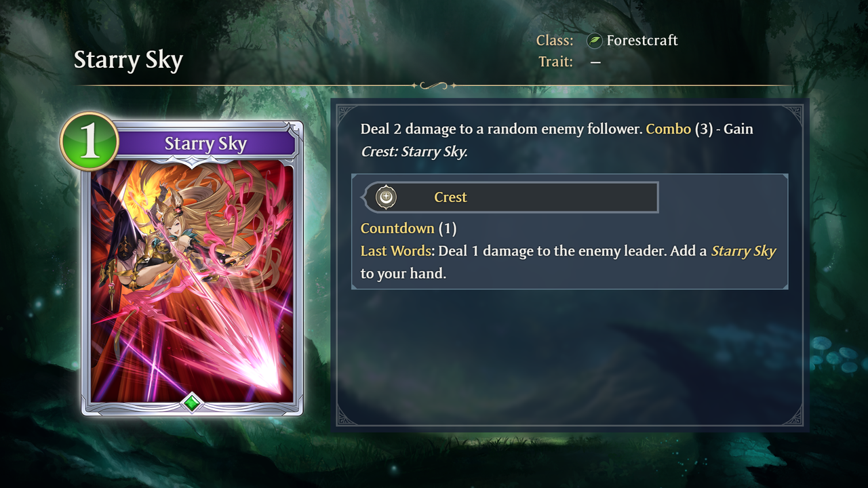Image resolution: width=868 pixels, height=488 pixels.
Task: Click the top-right corner ornament of description panel
Action: tap(791, 115)
